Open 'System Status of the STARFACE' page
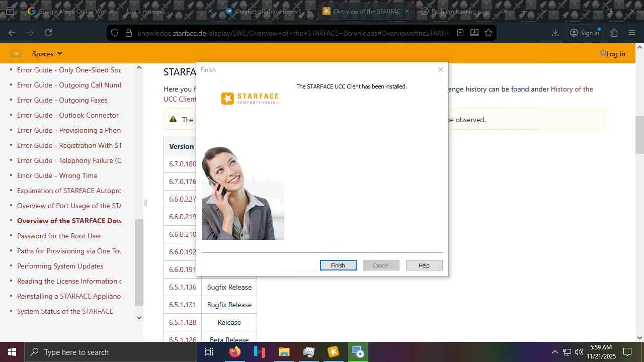 [65, 311]
